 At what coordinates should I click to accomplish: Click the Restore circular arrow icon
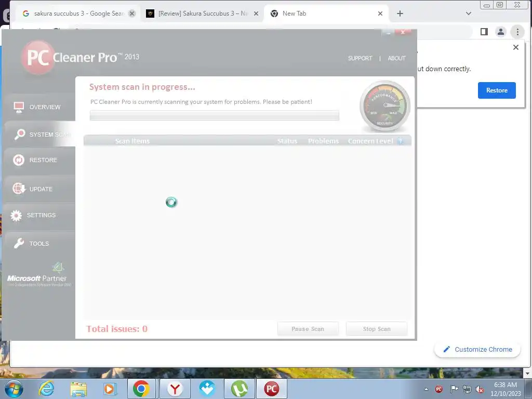pyautogui.click(x=19, y=160)
